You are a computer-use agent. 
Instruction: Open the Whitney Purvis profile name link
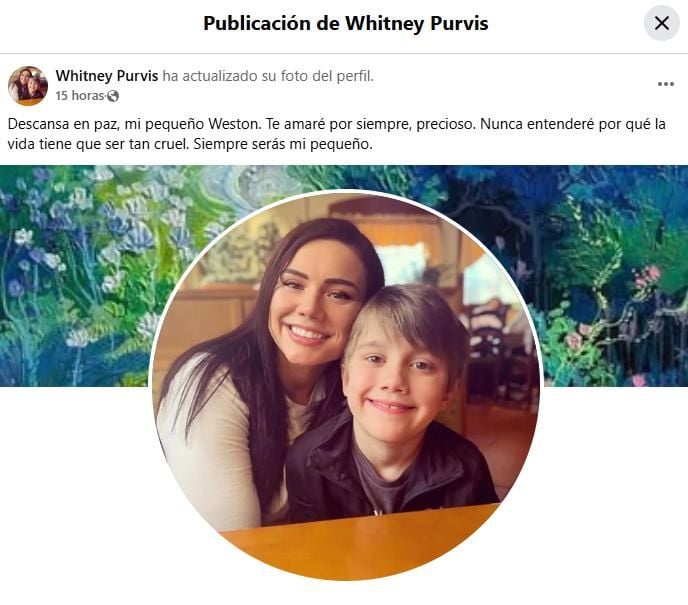pos(107,76)
